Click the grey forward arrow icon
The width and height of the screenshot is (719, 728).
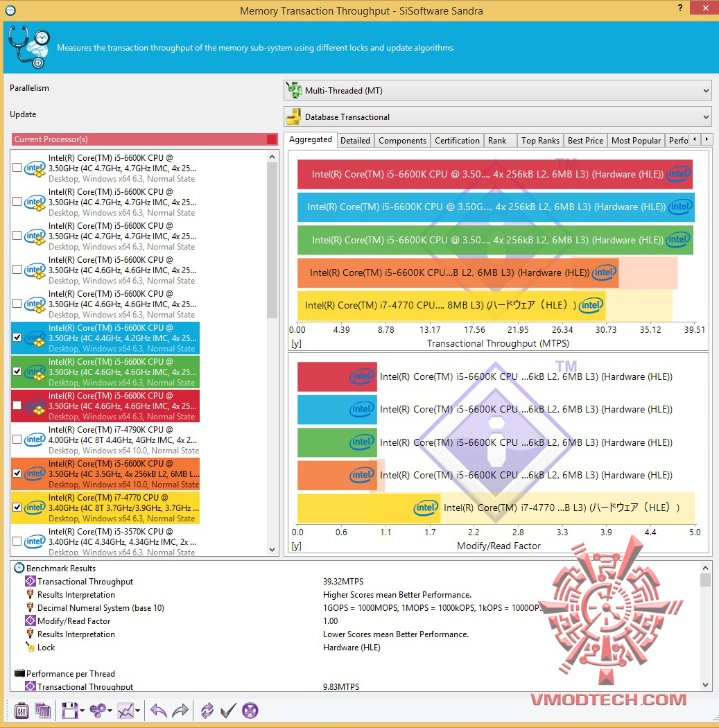[x=180, y=711]
